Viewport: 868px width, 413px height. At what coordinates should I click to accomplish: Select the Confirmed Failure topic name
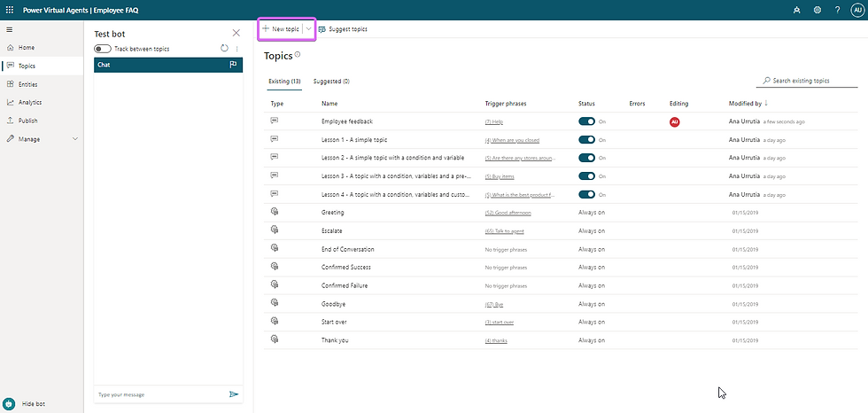pos(345,285)
